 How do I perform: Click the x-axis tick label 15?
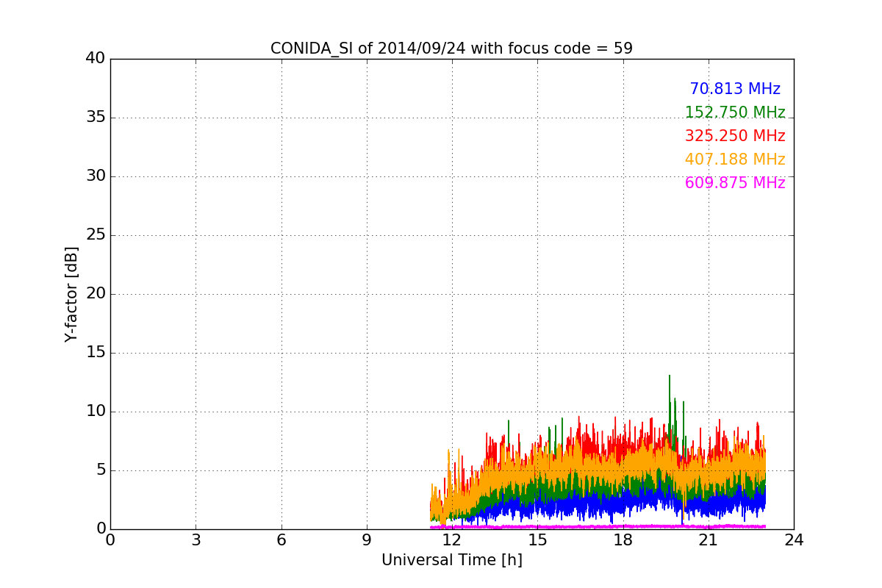[537, 540]
